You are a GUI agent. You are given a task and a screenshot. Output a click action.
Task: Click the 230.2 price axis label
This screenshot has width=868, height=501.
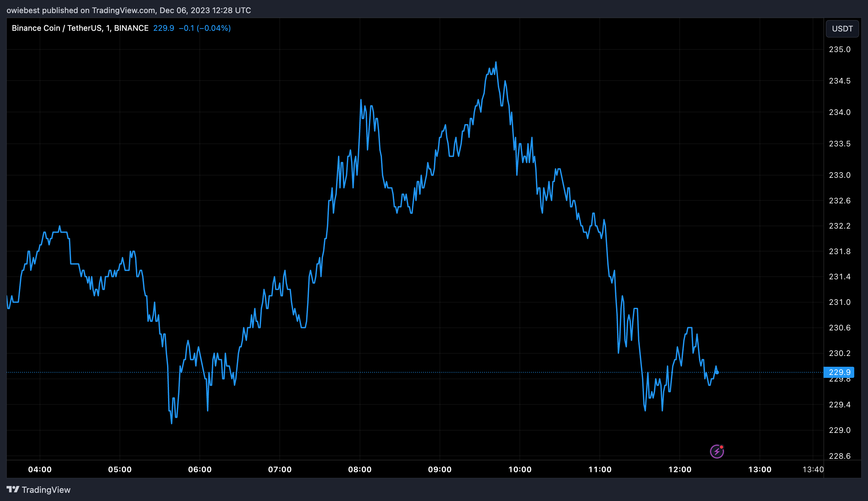[840, 353]
